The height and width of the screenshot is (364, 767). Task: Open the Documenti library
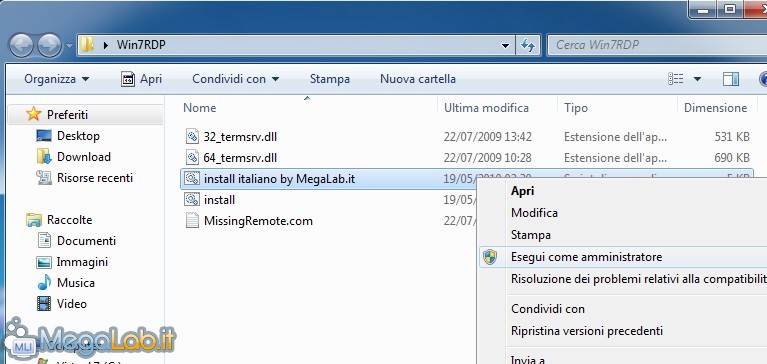pyautogui.click(x=87, y=241)
